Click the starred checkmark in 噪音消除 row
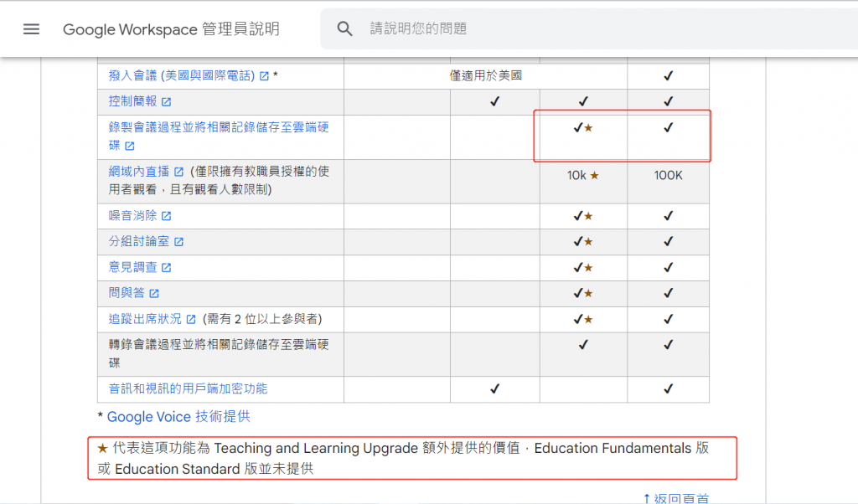Screen dimensions: 858x504 [x=583, y=216]
